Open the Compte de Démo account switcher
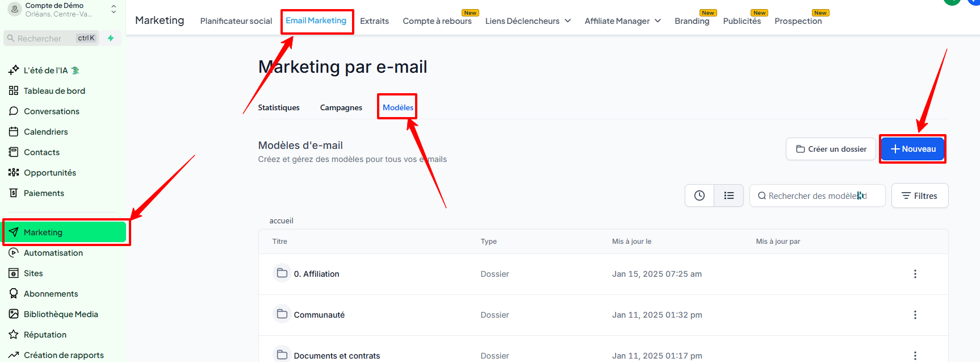 point(61,10)
